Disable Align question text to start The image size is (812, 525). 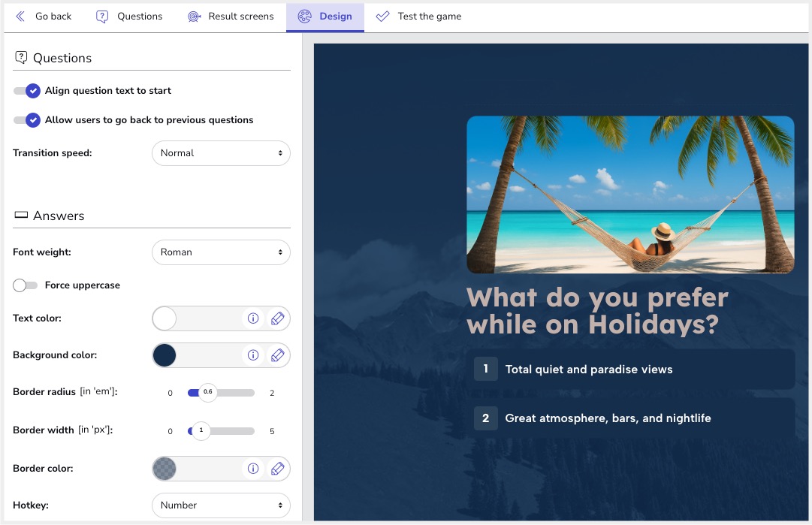point(27,91)
